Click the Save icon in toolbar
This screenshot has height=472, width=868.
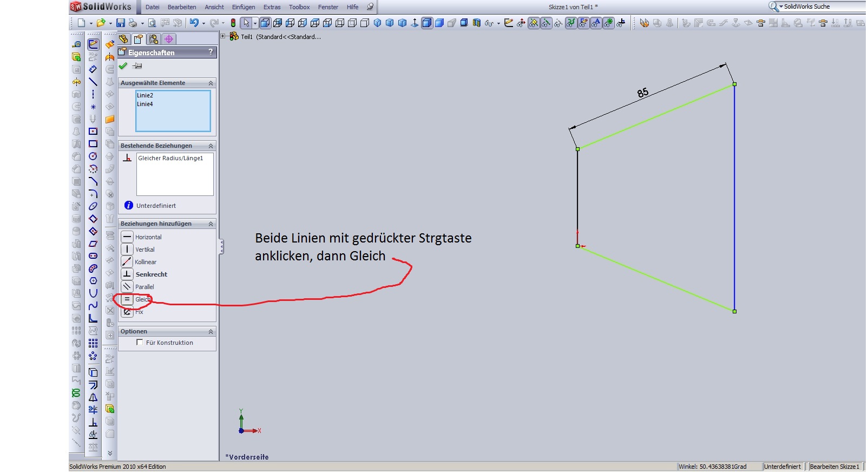coord(121,23)
